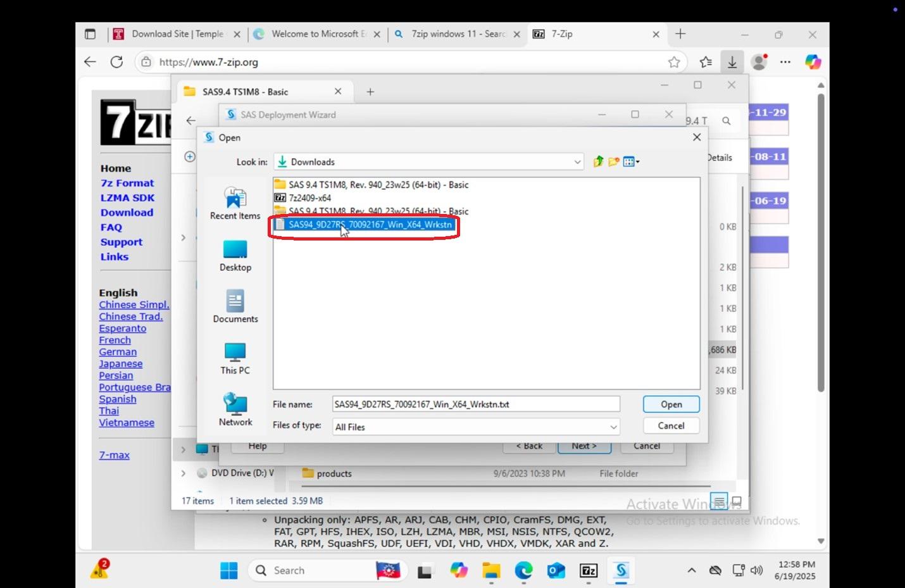The height and width of the screenshot is (588, 905).
Task: Click the Esperanto language link
Action: click(x=122, y=328)
